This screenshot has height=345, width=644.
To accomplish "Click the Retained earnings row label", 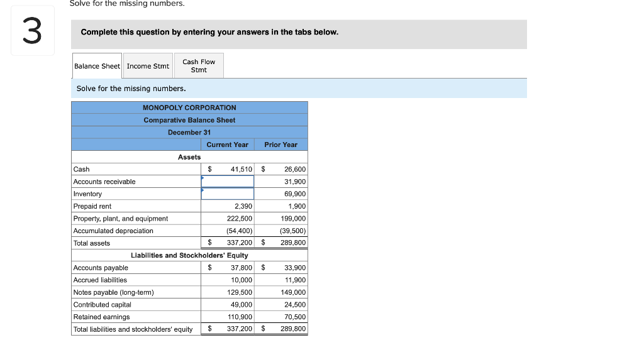I will pyautogui.click(x=101, y=317).
